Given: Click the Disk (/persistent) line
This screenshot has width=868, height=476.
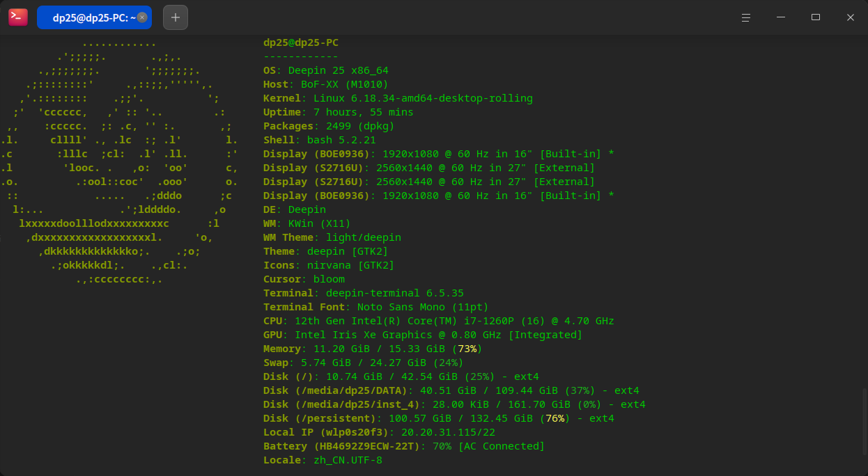Looking at the screenshot, I should (439, 418).
